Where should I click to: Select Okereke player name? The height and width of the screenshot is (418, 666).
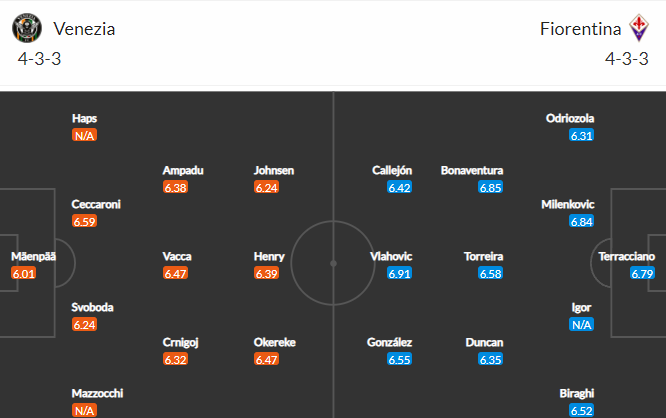[277, 342]
